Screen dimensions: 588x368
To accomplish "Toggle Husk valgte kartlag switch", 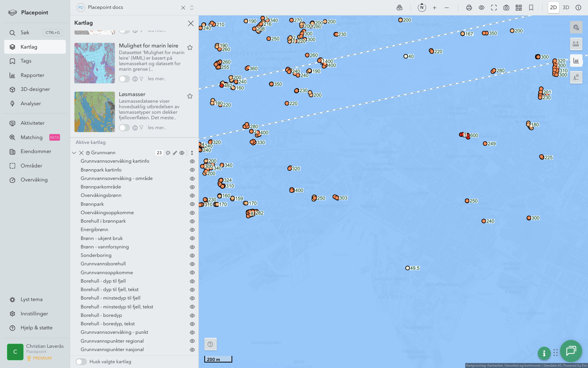I will (81, 362).
